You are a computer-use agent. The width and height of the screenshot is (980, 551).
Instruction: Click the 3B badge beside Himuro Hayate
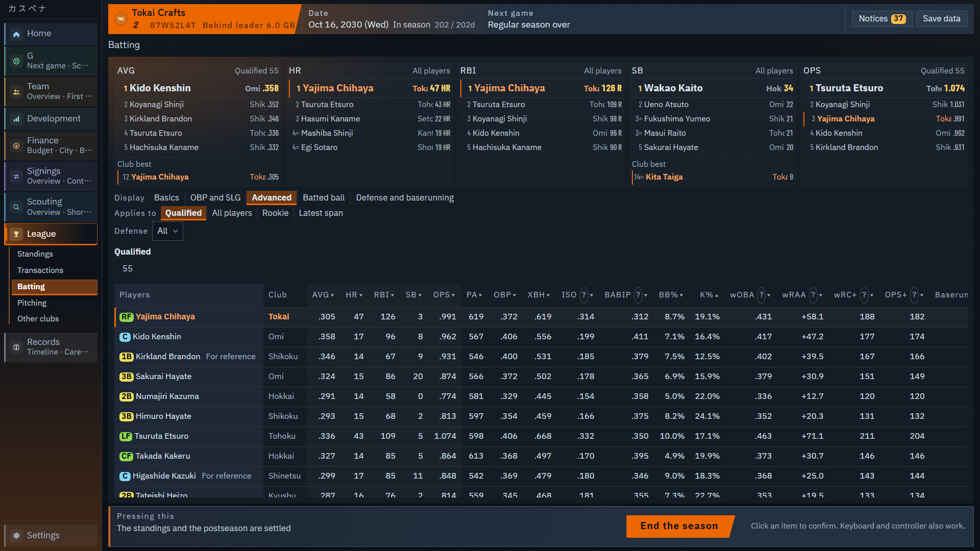pos(126,416)
